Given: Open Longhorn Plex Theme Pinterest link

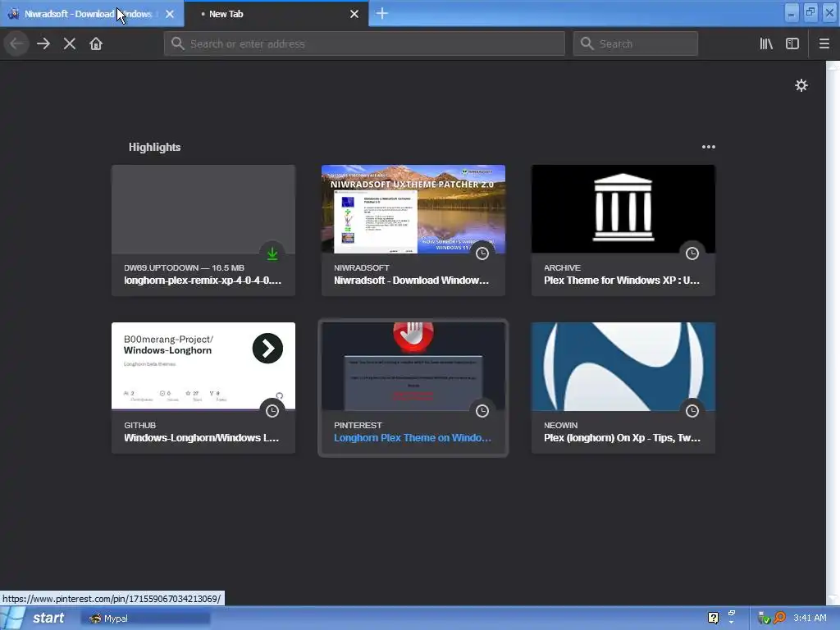Looking at the screenshot, I should pos(413,438).
